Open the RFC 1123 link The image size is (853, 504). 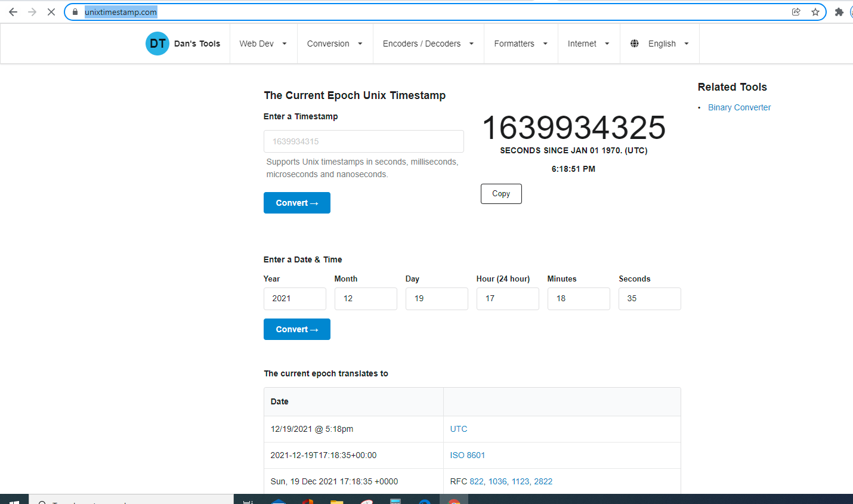click(x=521, y=481)
